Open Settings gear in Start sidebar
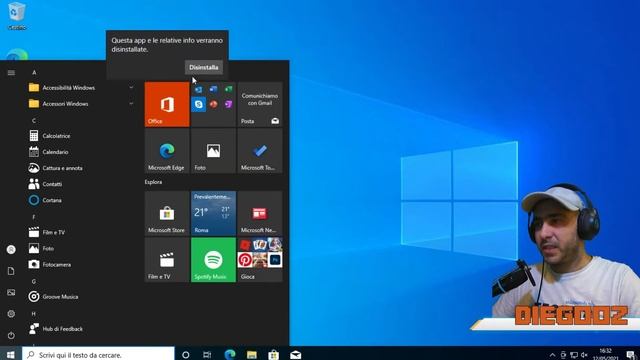The image size is (640, 360). [11, 314]
